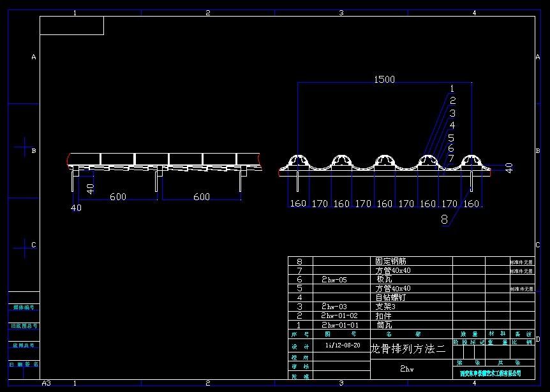The height and width of the screenshot is (392, 550).
Task: Click part number 2hw-01-01 in parts list
Action: point(340,324)
